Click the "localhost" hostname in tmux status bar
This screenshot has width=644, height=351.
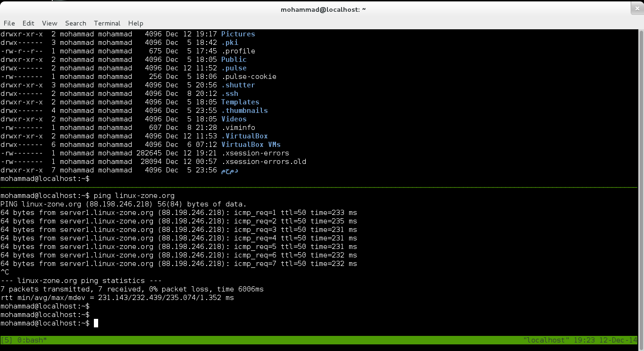pos(546,340)
